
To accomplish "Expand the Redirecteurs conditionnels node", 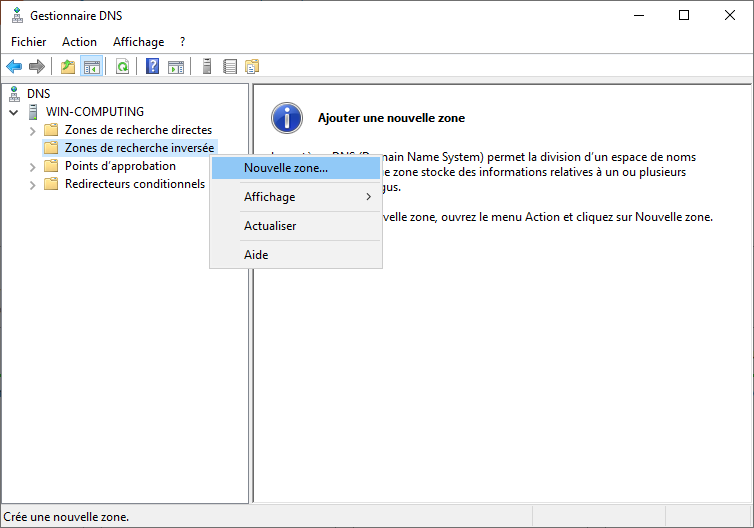I will (x=33, y=184).
